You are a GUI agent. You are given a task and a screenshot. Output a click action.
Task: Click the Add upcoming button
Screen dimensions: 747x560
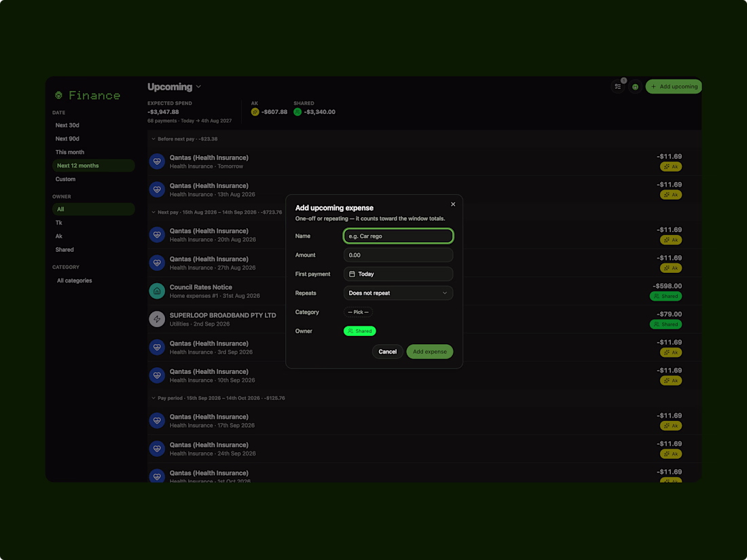[674, 87]
